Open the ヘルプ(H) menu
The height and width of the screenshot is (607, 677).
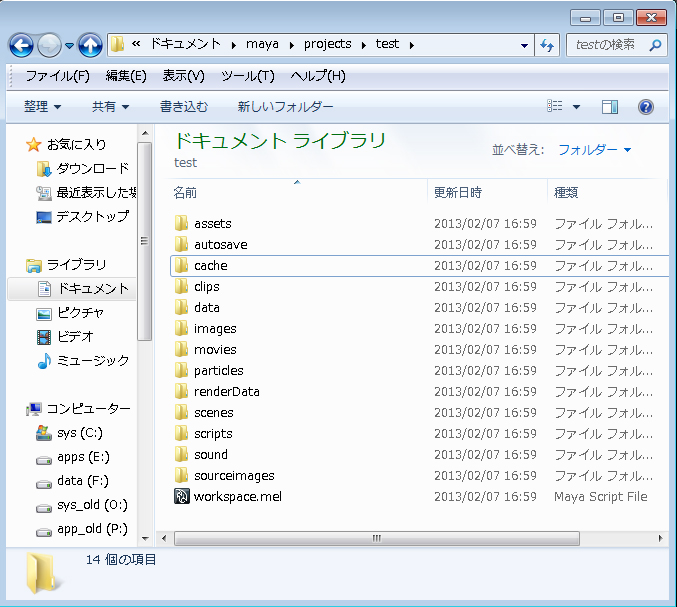318,76
